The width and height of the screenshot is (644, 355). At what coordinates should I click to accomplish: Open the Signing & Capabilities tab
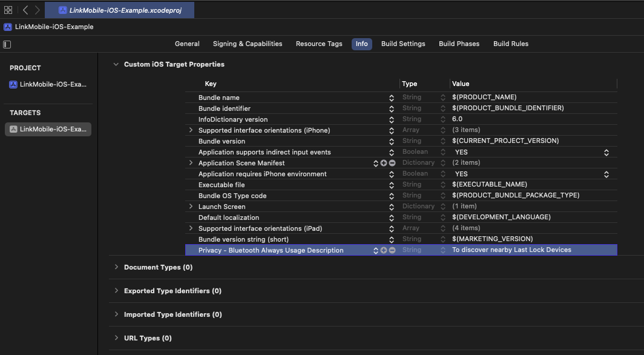pyautogui.click(x=248, y=44)
